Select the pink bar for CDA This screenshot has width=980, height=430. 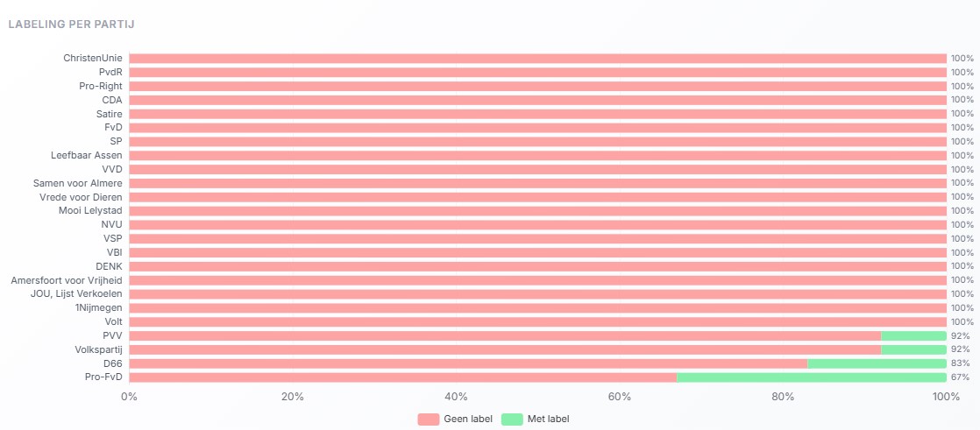point(537,100)
